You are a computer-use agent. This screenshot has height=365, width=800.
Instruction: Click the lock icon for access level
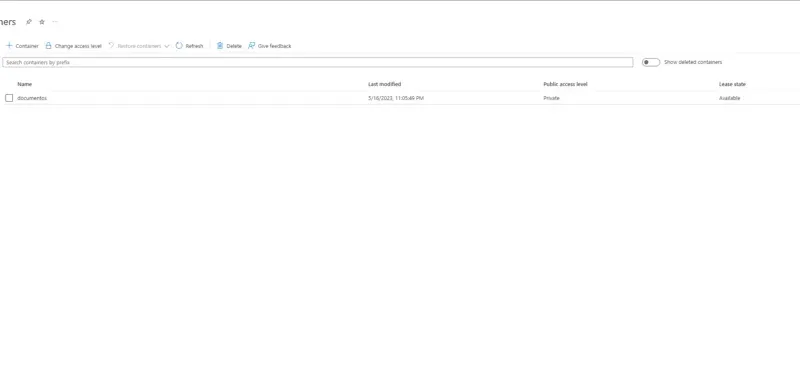point(48,45)
